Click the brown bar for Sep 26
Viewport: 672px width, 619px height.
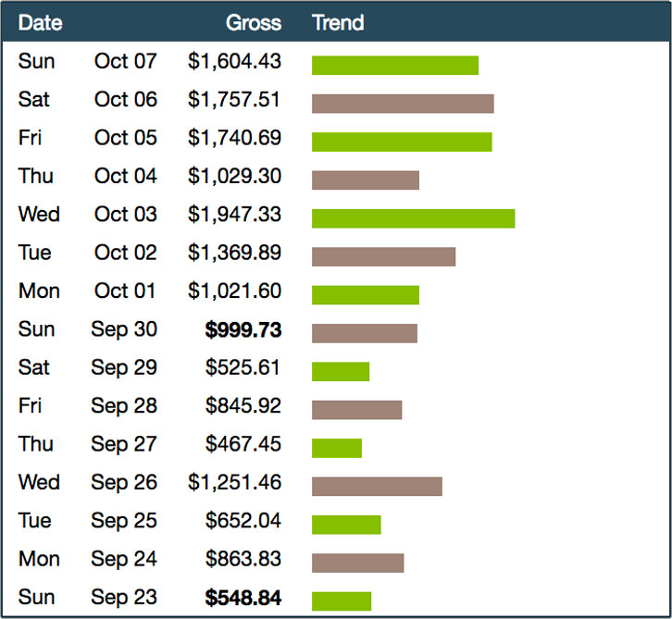(377, 487)
